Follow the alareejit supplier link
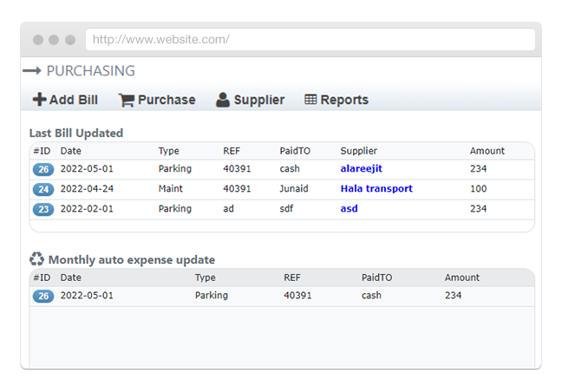 361,169
